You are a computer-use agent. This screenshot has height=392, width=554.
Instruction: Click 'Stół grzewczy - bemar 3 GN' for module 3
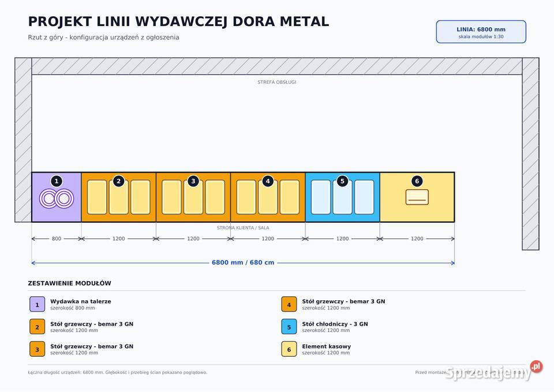[92, 346]
